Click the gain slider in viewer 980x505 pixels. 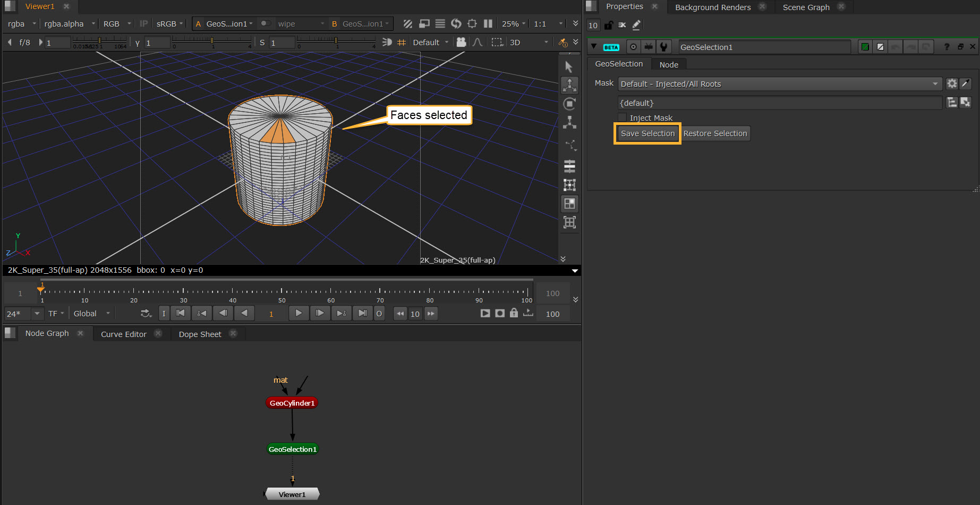coord(99,41)
